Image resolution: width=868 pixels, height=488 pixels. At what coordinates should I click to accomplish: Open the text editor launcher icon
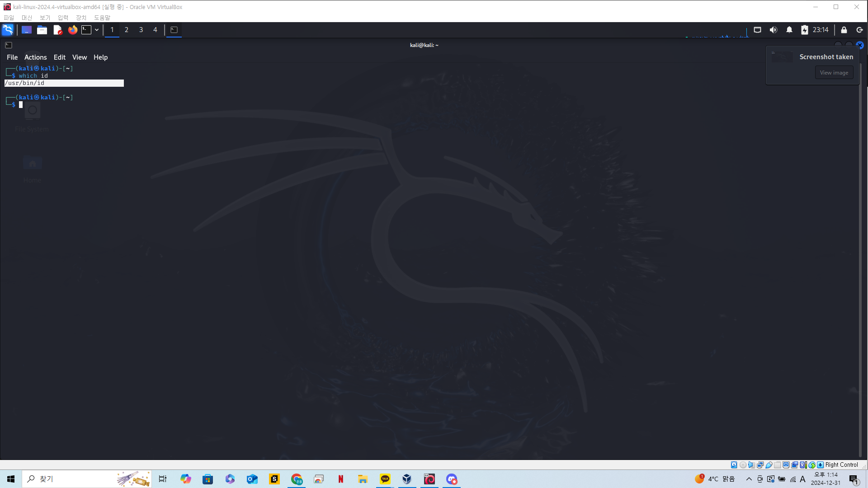57,30
